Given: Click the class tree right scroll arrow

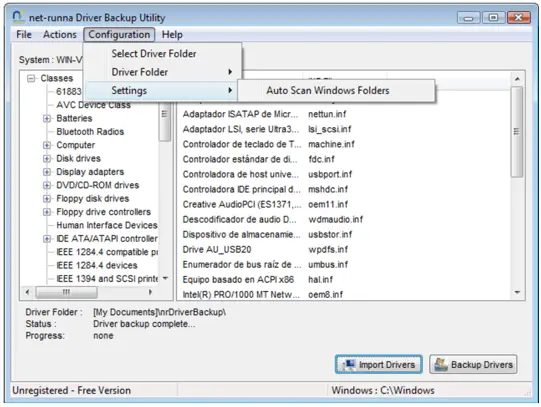Looking at the screenshot, I should pyautogui.click(x=150, y=292).
